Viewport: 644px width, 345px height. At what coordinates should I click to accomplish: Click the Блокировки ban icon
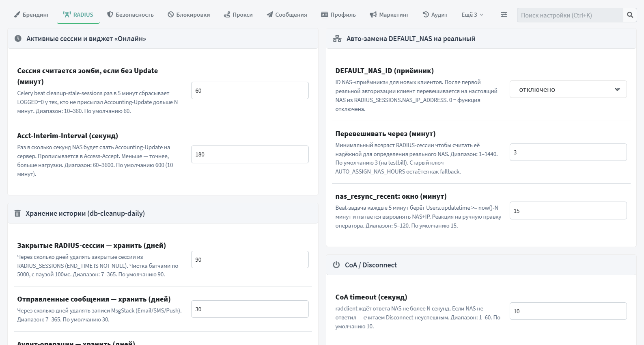click(171, 15)
